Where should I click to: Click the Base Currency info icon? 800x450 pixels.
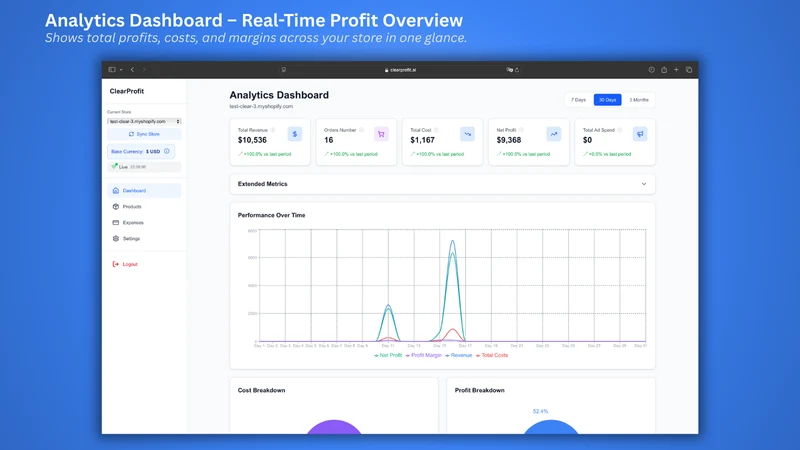pyautogui.click(x=167, y=151)
